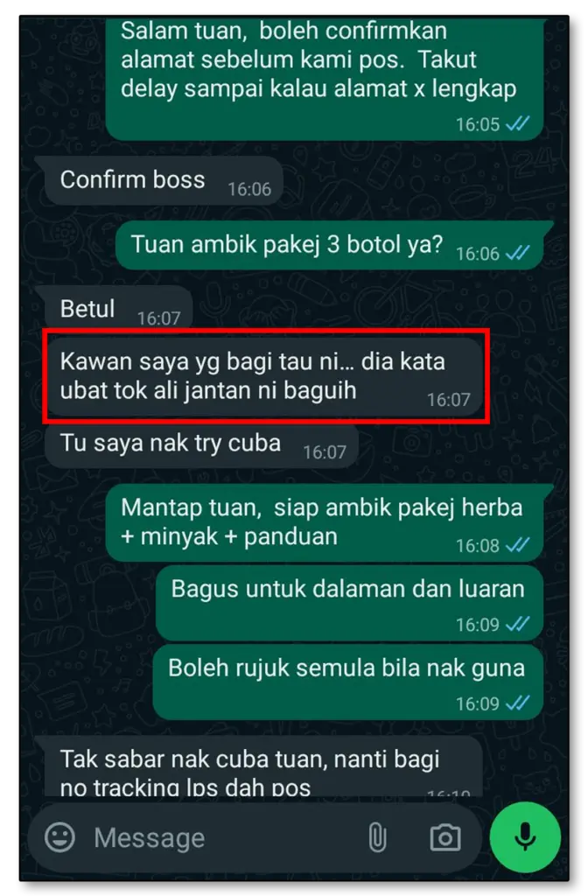Screen dimensions: 588x896
Task: Tap ticks on the 'Mantap tuan' message at 16:08
Action: click(518, 545)
